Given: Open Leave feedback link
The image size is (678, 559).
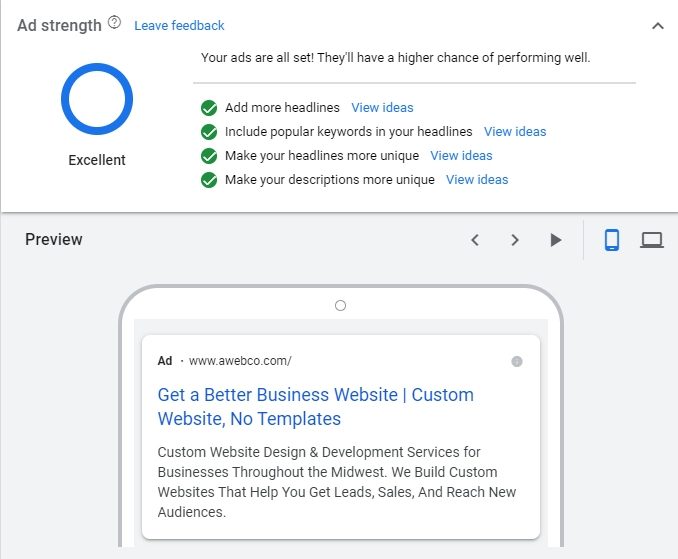Looking at the screenshot, I should coord(179,26).
